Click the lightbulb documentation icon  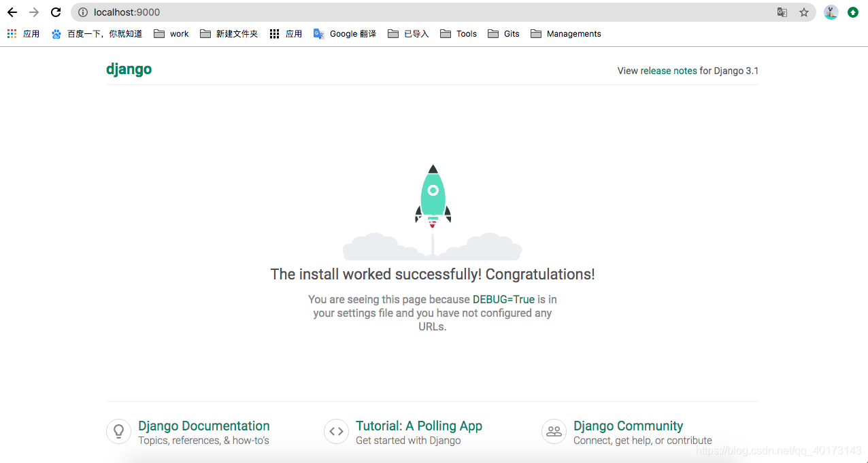[x=118, y=432]
